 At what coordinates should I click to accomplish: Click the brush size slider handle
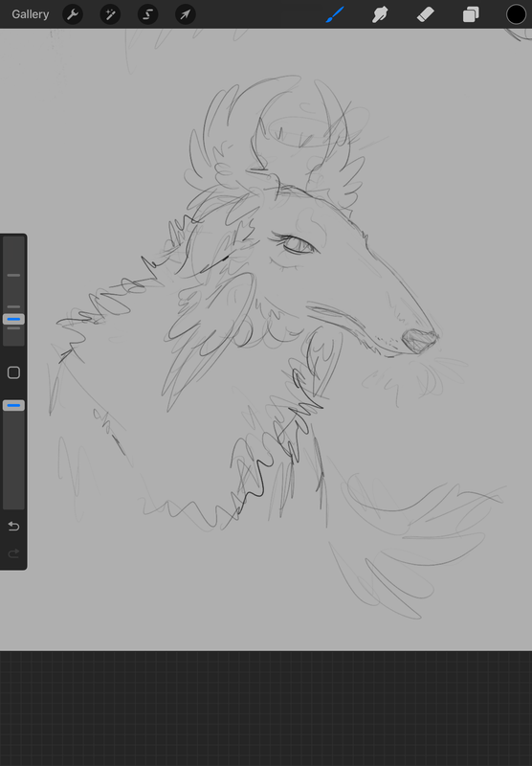pos(13,320)
